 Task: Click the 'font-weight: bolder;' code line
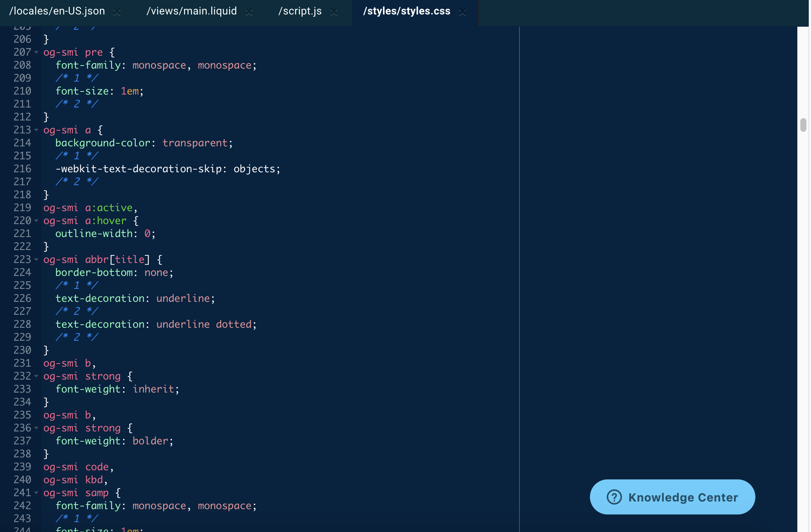point(114,441)
